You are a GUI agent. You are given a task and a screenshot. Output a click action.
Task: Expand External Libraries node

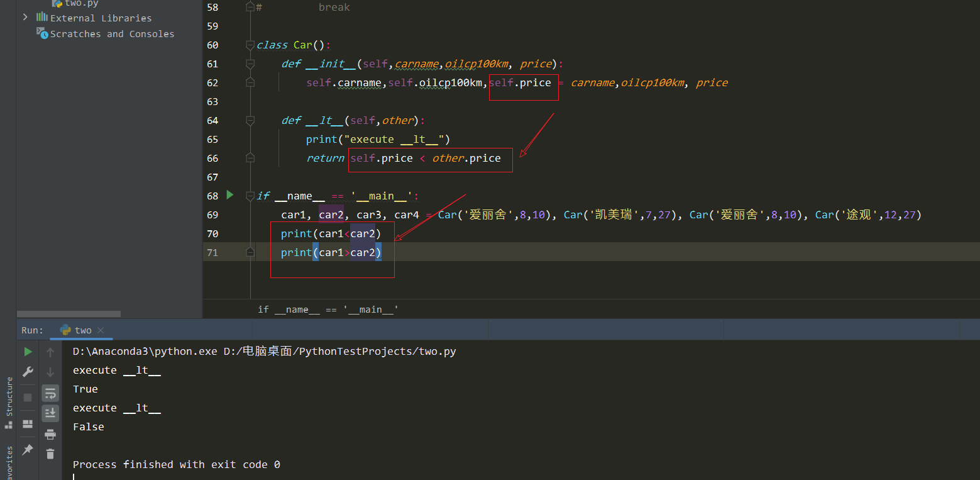point(25,18)
